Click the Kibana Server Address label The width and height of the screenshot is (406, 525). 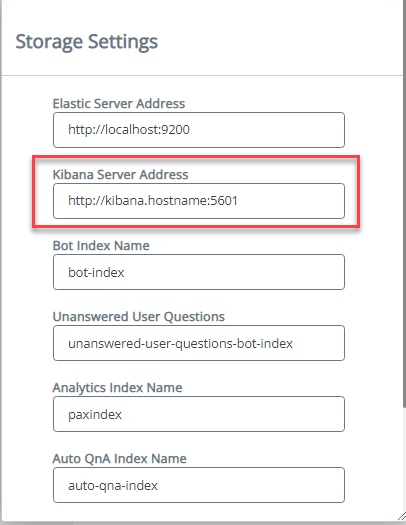click(120, 174)
